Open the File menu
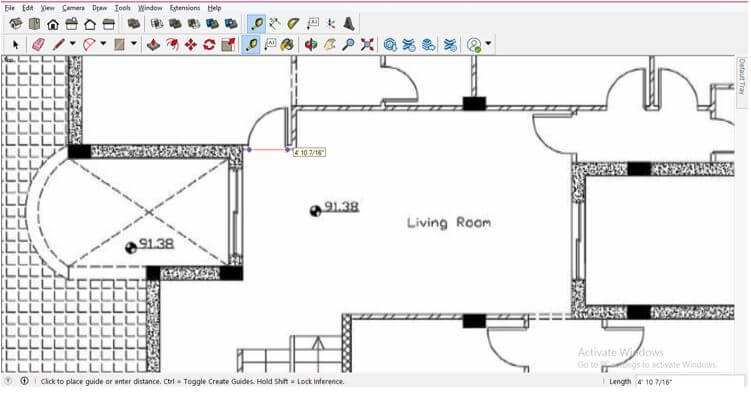This screenshot has height=395, width=751. [x=10, y=8]
